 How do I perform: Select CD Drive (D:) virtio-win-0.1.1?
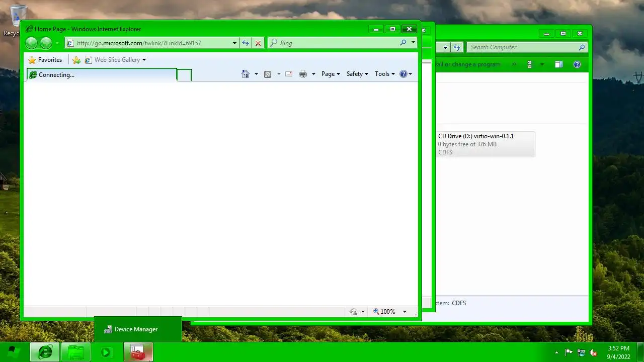[485, 144]
